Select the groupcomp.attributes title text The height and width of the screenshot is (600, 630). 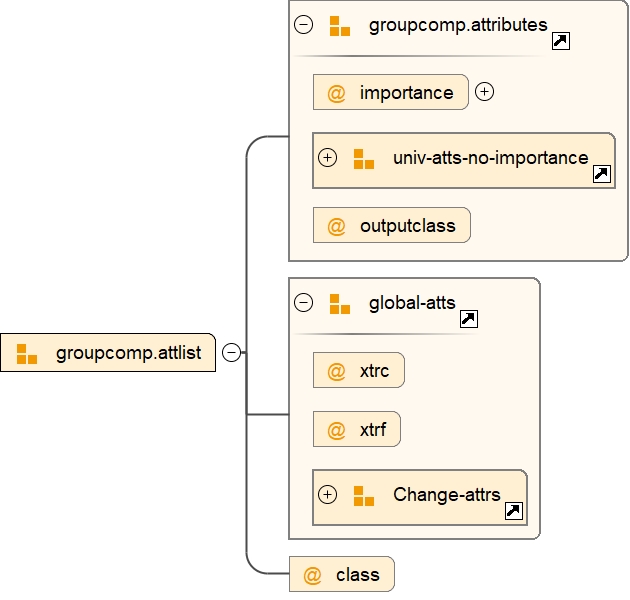coord(458,25)
